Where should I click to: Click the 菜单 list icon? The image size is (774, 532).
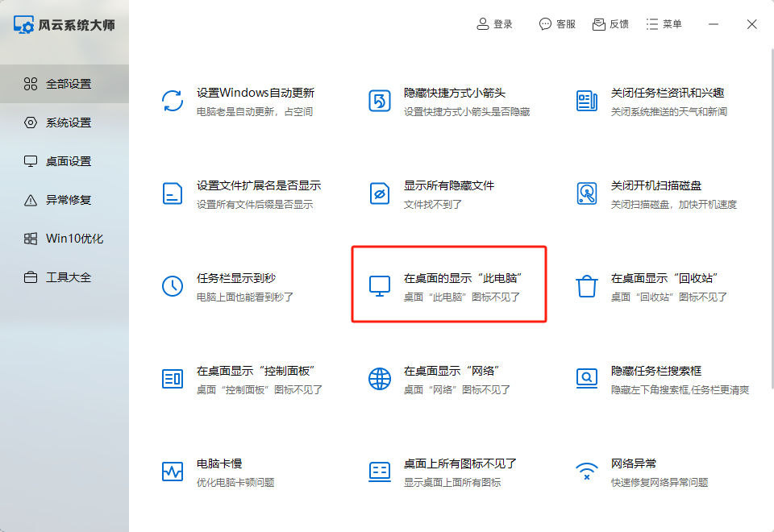click(x=652, y=24)
